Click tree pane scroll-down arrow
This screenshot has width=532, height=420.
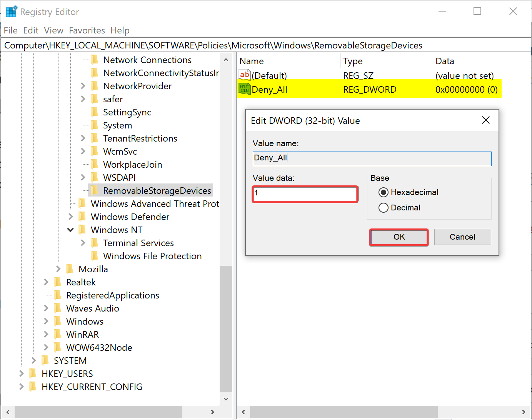click(x=226, y=399)
